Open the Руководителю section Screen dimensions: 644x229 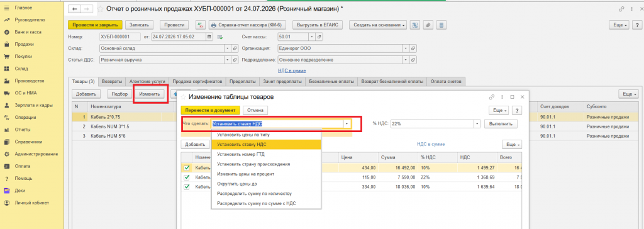point(30,20)
